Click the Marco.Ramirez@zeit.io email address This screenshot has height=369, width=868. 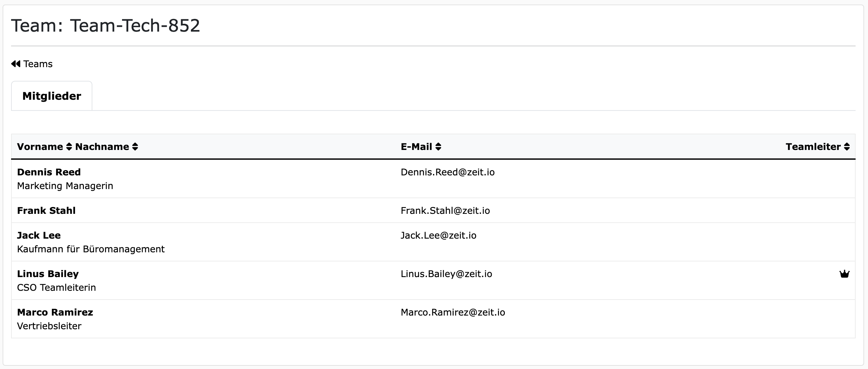pos(453,312)
